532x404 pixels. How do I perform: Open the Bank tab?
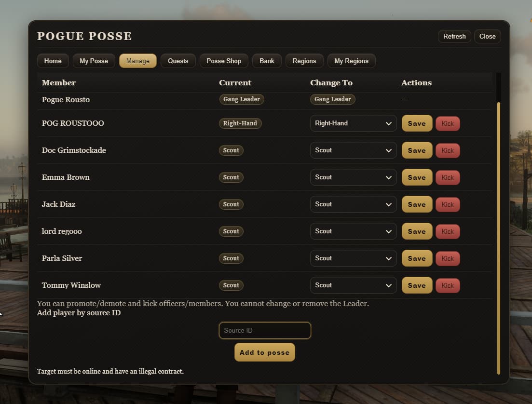(x=267, y=61)
